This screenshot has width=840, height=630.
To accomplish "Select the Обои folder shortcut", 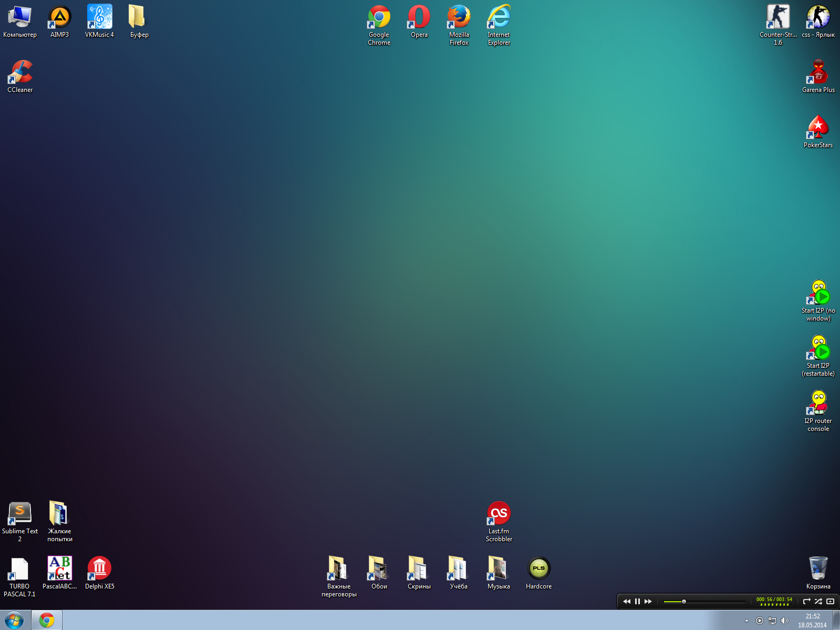I will tap(379, 573).
